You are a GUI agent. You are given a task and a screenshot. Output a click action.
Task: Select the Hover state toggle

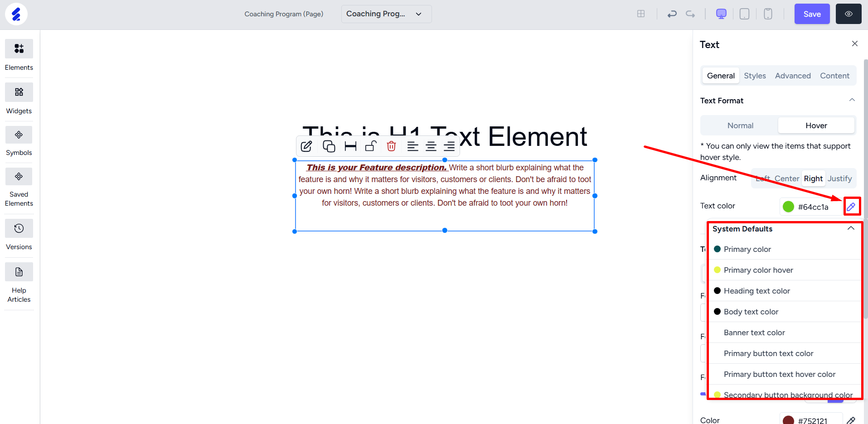click(816, 125)
